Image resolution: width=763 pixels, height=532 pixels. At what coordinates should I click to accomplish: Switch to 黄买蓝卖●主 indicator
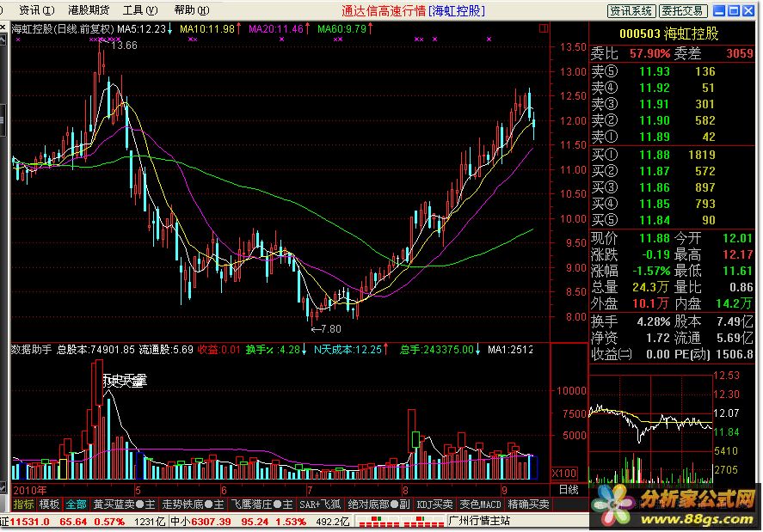pos(124,504)
